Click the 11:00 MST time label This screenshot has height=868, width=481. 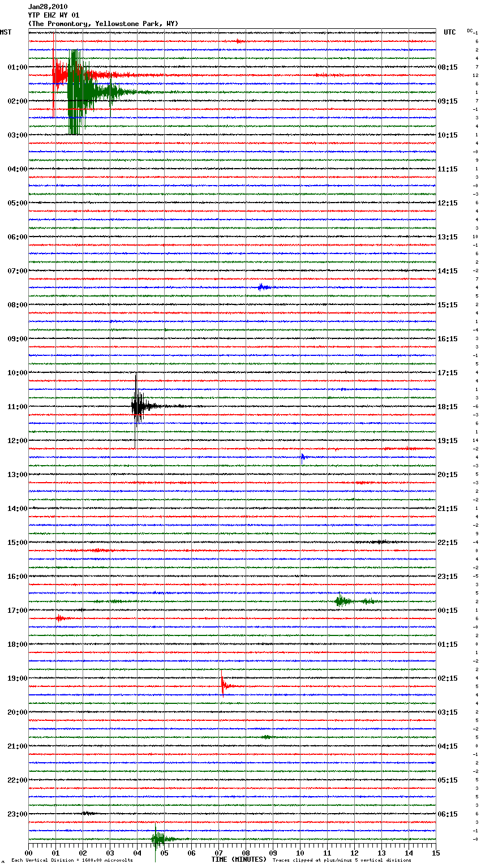pyautogui.click(x=17, y=407)
